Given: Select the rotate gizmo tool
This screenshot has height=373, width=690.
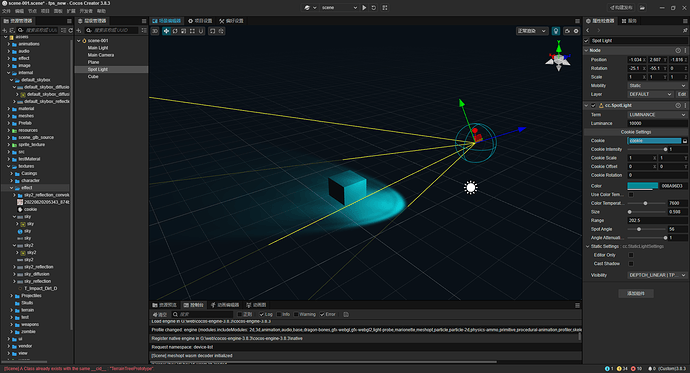Looking at the screenshot, I should click(x=175, y=31).
